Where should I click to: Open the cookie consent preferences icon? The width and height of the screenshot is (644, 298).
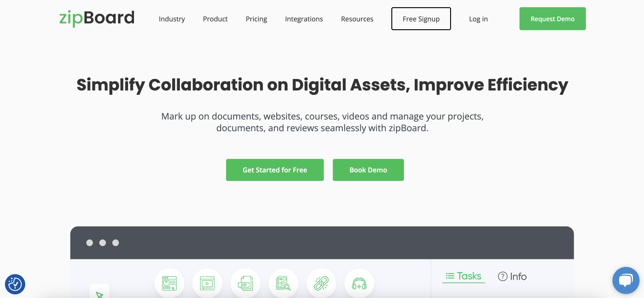[x=15, y=284]
